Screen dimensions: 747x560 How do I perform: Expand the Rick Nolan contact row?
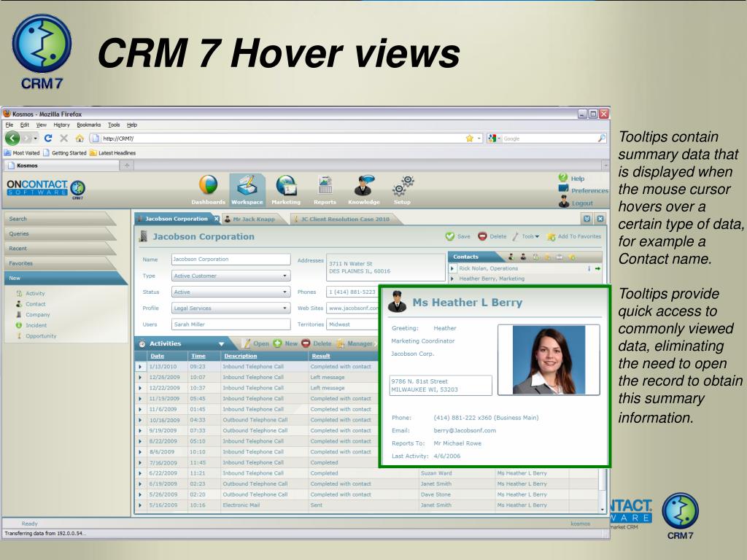(452, 268)
